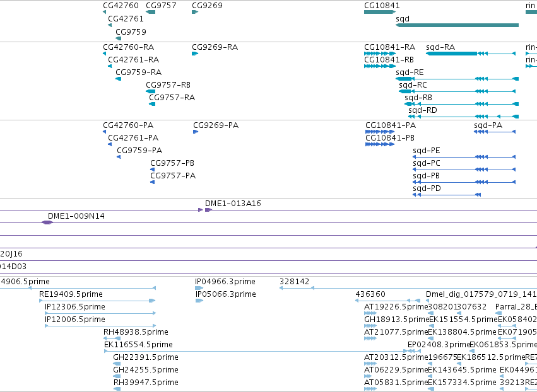537x392 pixels.
Task: Select the CG9759 gene label
Action: [x=131, y=32]
